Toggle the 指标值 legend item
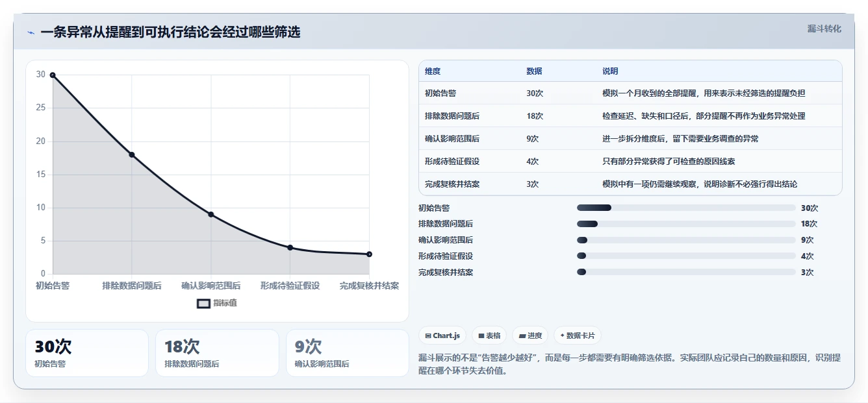Viewport: 868px width, 403px height. pyautogui.click(x=217, y=303)
